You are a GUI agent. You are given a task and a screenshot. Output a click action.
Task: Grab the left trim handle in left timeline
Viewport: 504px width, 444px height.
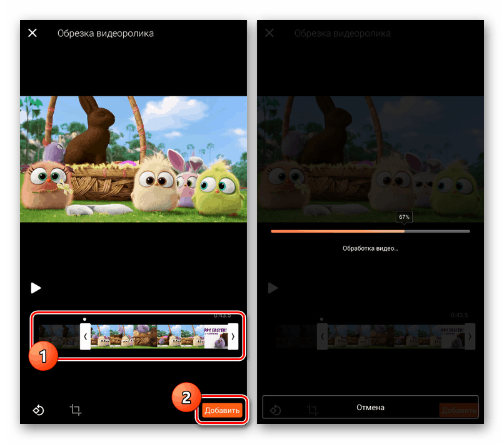85,336
